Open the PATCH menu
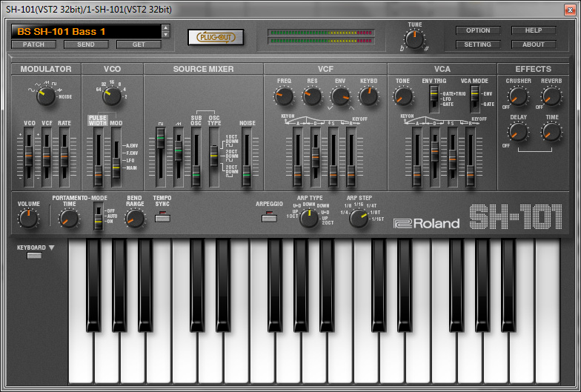Image resolution: width=581 pixels, height=392 pixels. pyautogui.click(x=34, y=44)
